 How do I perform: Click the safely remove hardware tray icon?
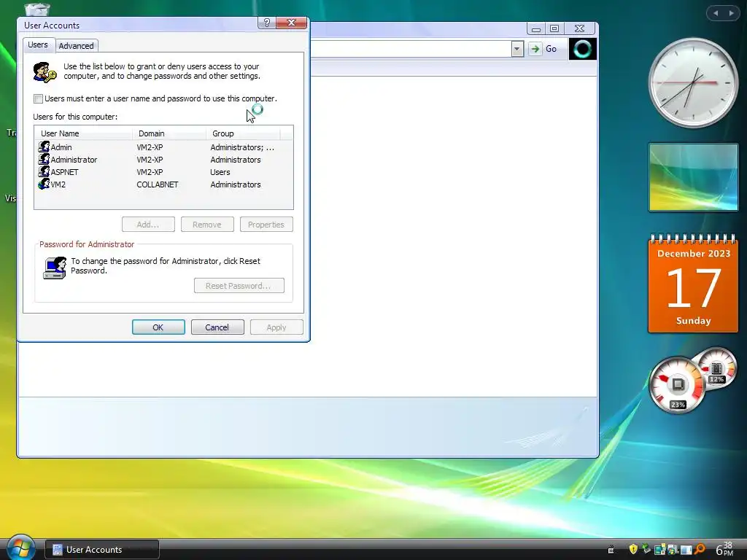pyautogui.click(x=646, y=549)
